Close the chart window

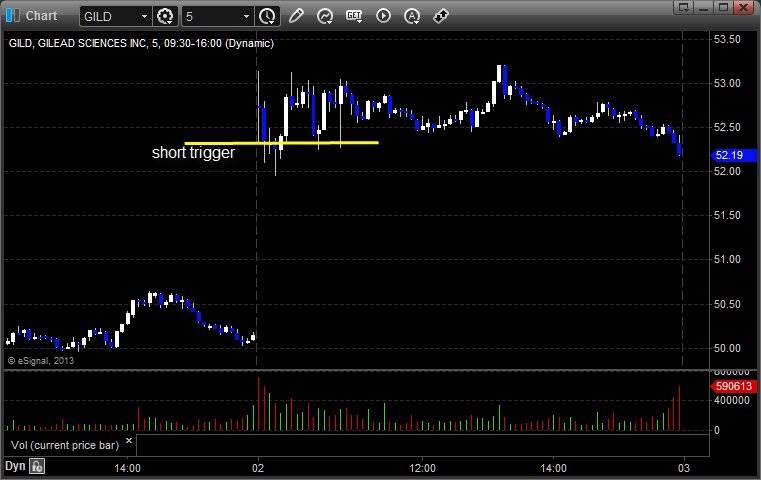pos(743,7)
